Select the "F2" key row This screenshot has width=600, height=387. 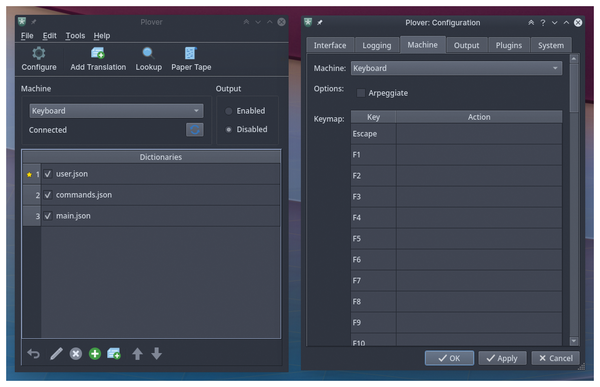point(457,176)
